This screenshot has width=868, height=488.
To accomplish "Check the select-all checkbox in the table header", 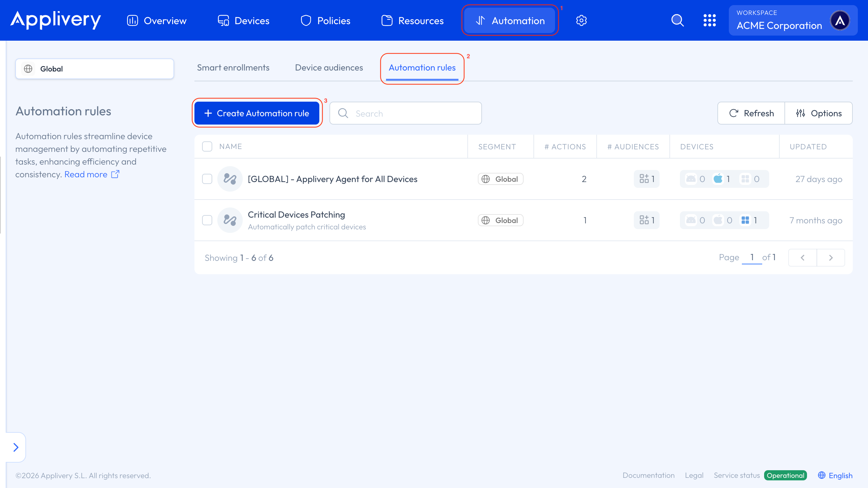I will [x=207, y=146].
